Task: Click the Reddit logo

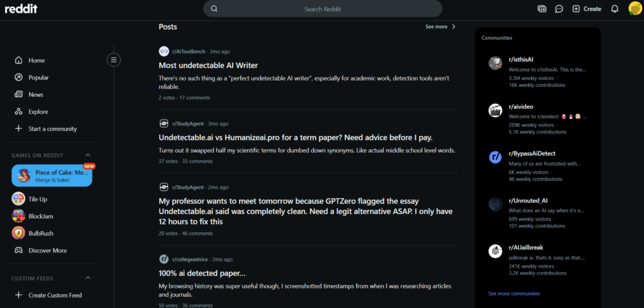Action: (x=21, y=9)
